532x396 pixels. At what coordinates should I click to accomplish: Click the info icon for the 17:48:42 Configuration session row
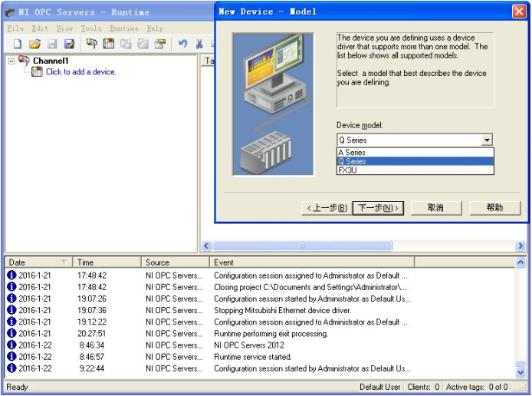pyautogui.click(x=11, y=275)
